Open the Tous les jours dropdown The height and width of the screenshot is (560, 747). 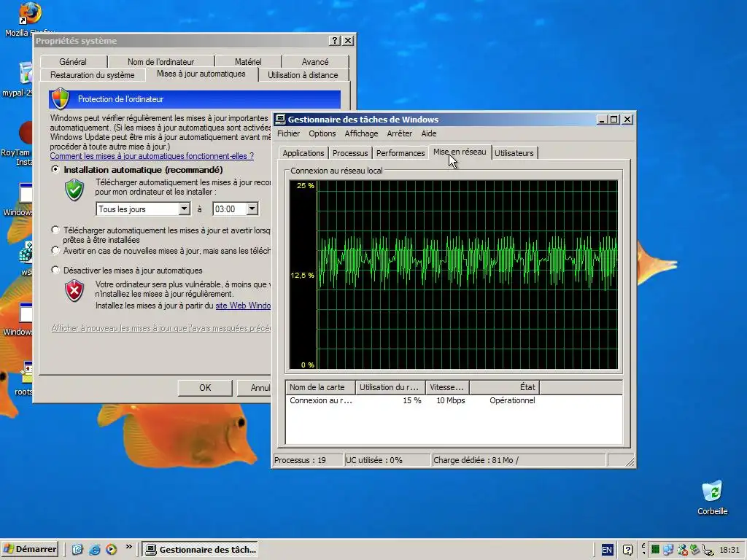tap(185, 209)
